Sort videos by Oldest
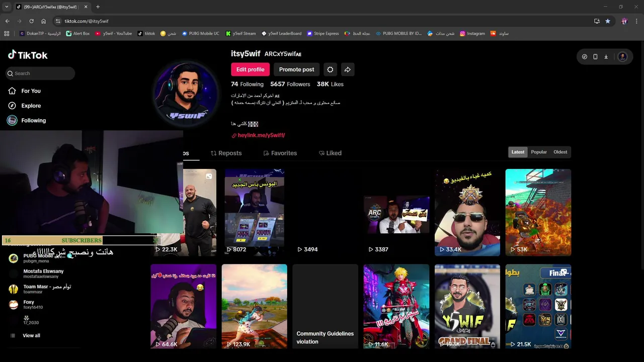This screenshot has width=644, height=362. tap(560, 152)
